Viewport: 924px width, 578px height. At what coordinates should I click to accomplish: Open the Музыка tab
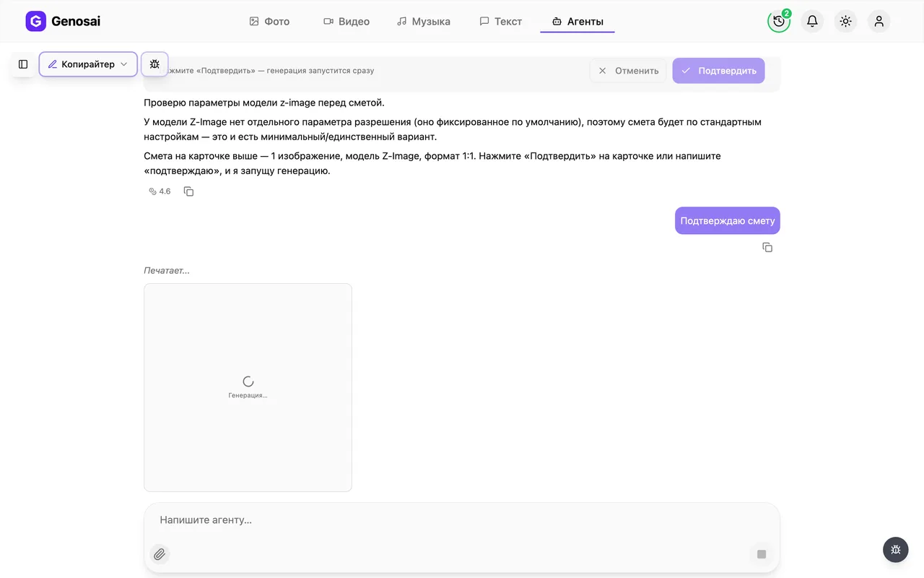point(424,22)
